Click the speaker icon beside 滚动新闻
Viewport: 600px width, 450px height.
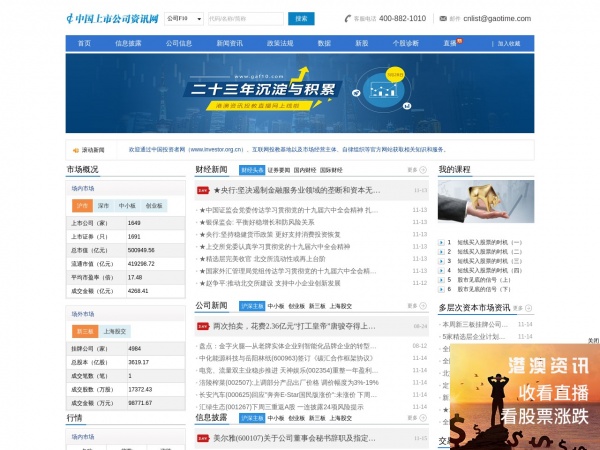pos(76,150)
